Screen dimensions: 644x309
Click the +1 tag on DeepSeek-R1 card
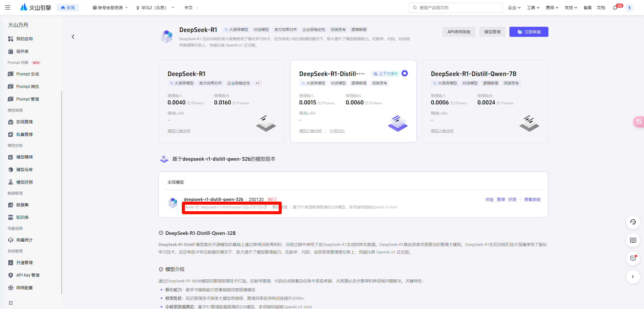point(257,83)
